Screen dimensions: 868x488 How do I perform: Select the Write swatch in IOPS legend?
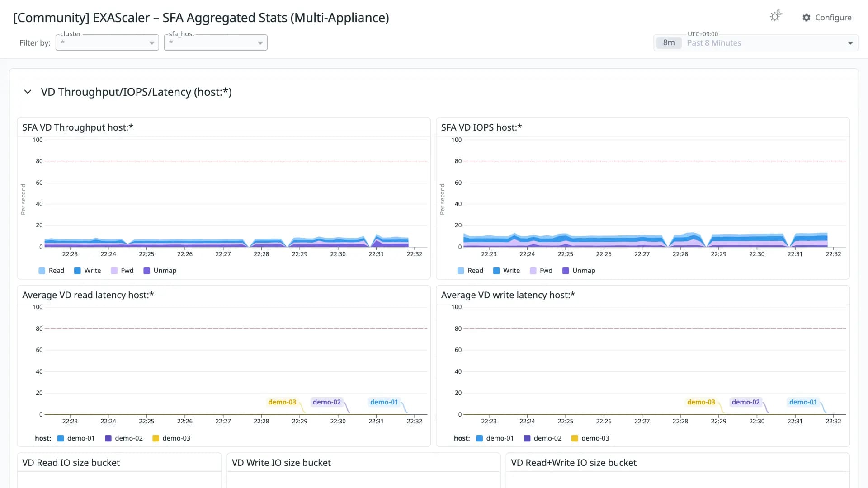[496, 271]
